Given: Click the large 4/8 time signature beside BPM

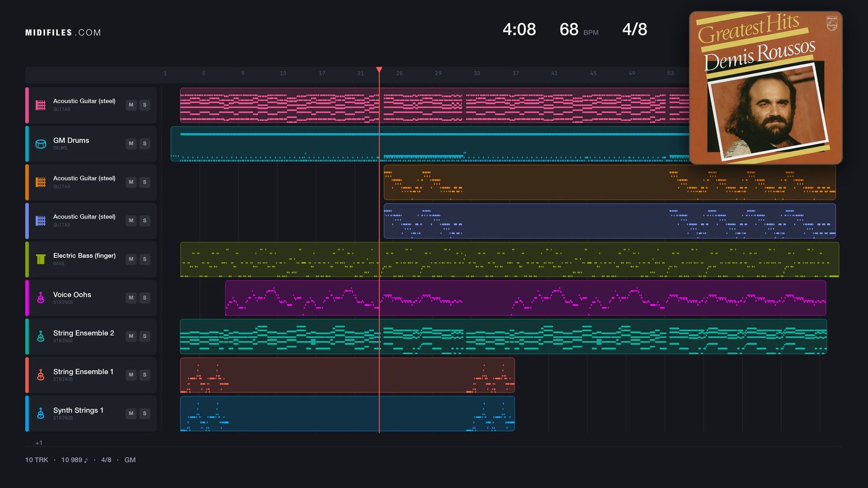Looking at the screenshot, I should point(635,29).
